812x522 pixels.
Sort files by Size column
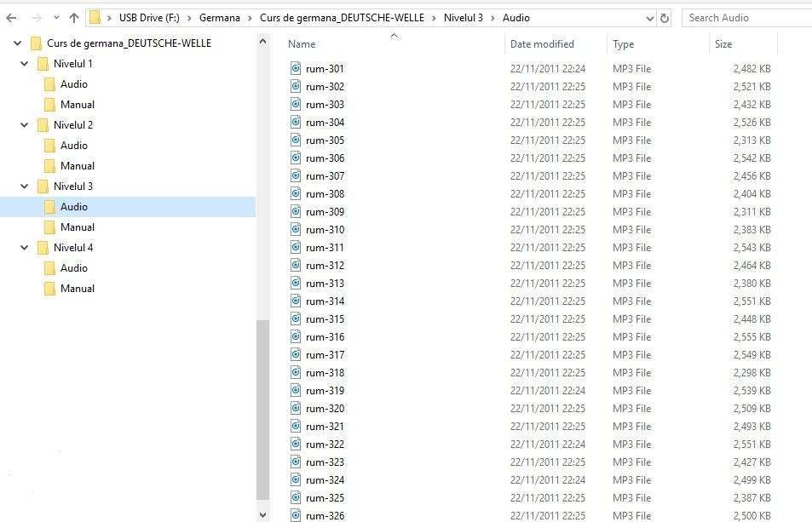tap(743, 44)
